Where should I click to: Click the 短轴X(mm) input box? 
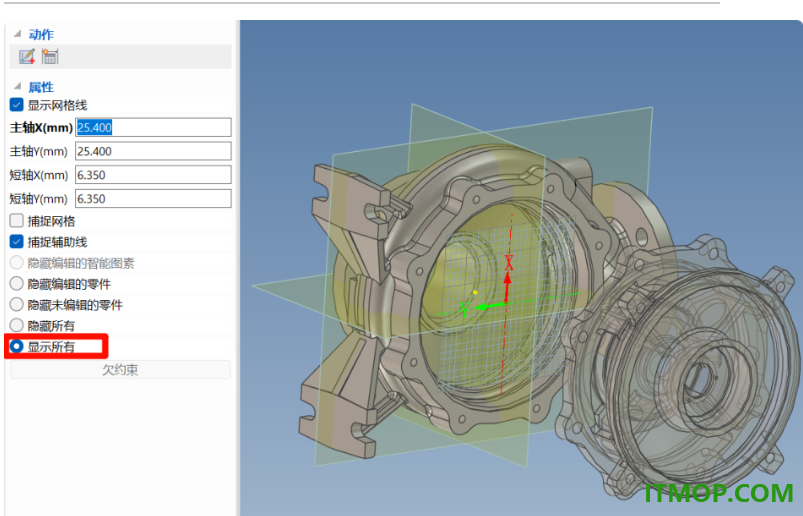point(153,175)
